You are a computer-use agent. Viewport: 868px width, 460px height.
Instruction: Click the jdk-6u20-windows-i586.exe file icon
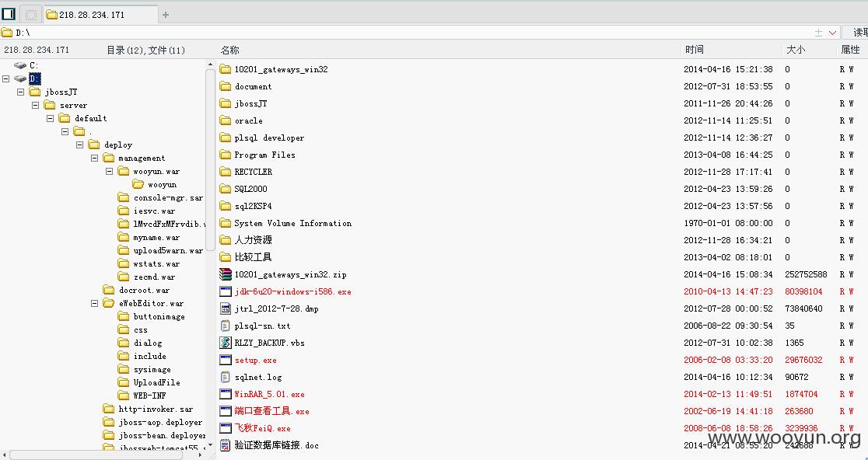tap(226, 291)
